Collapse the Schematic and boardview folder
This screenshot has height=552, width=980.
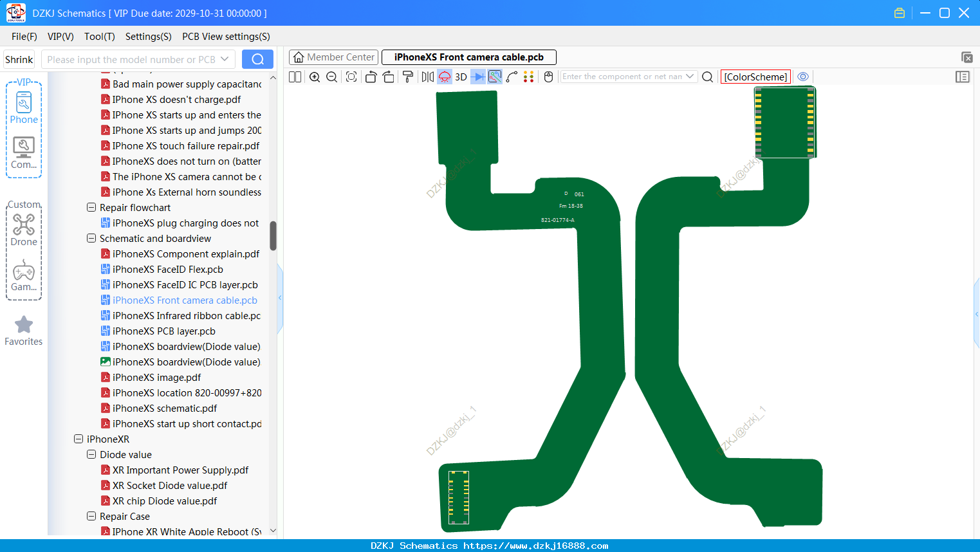click(91, 238)
